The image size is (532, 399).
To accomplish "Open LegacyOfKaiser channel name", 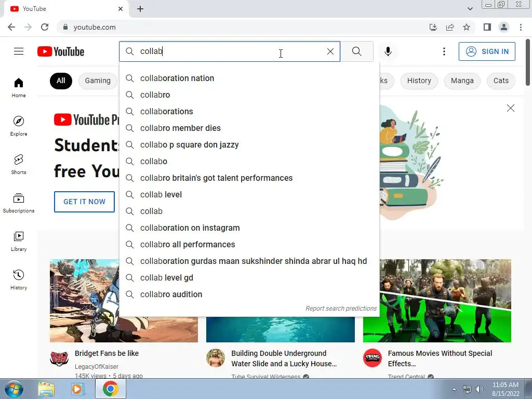I will click(96, 367).
